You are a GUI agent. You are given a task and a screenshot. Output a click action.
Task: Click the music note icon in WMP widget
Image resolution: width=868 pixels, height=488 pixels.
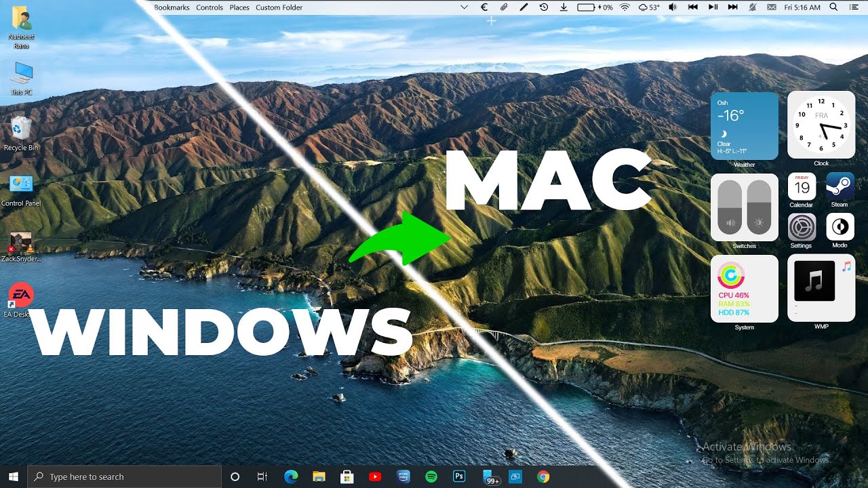click(x=846, y=266)
